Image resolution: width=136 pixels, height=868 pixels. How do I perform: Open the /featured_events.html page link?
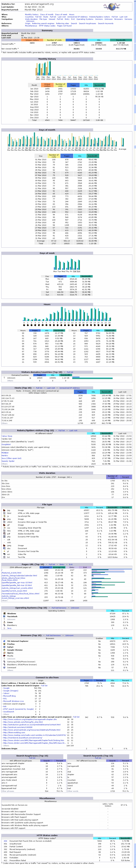(x=11, y=573)
